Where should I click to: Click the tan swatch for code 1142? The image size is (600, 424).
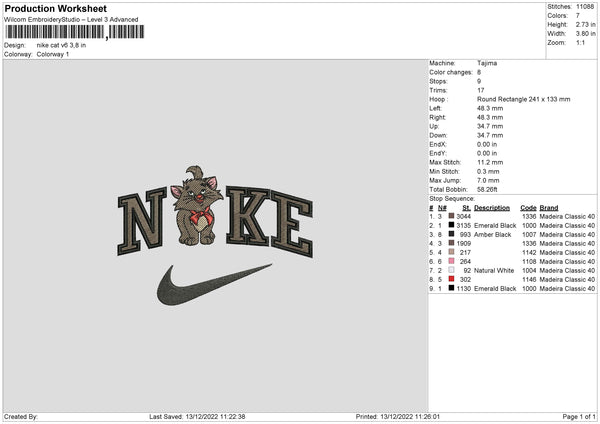pyautogui.click(x=451, y=252)
